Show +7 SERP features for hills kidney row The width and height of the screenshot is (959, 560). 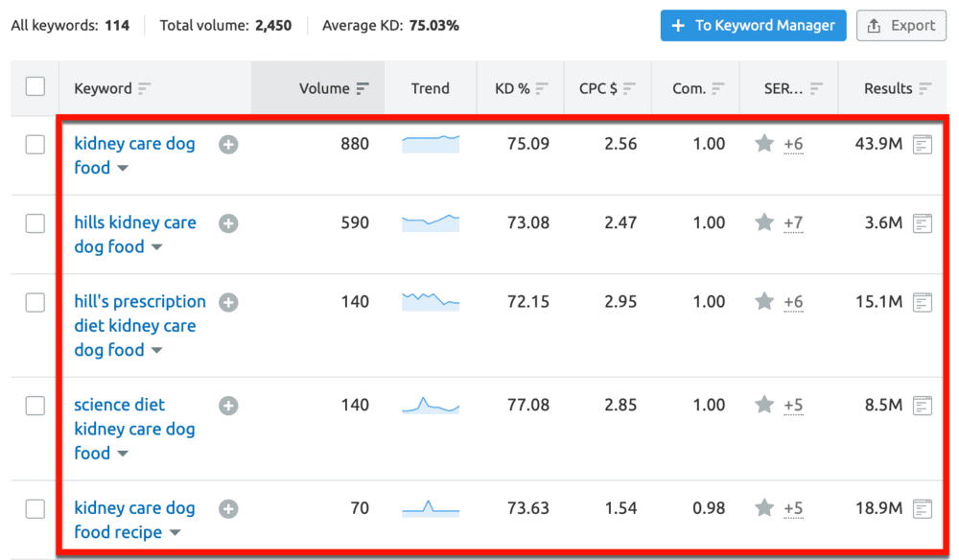pos(793,223)
